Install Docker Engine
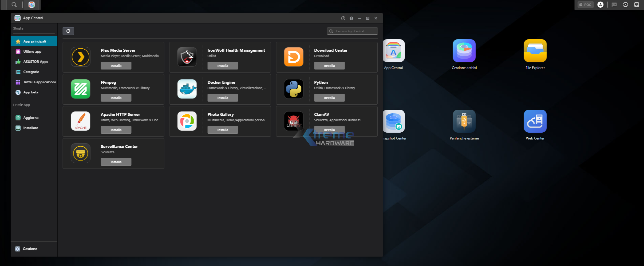Screen dimensions: 644x266 coord(223,98)
